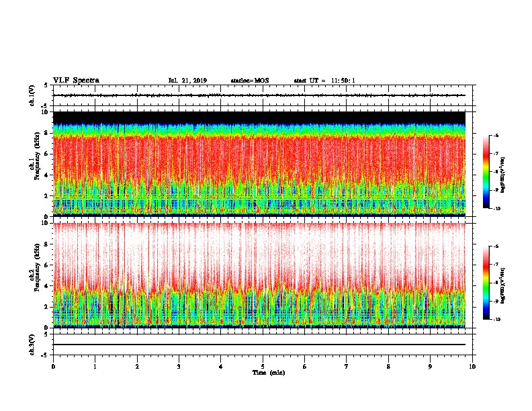The image size is (532, 411).
Task: Click the ch.2 color bar log(PSD) label
Action: point(503,285)
